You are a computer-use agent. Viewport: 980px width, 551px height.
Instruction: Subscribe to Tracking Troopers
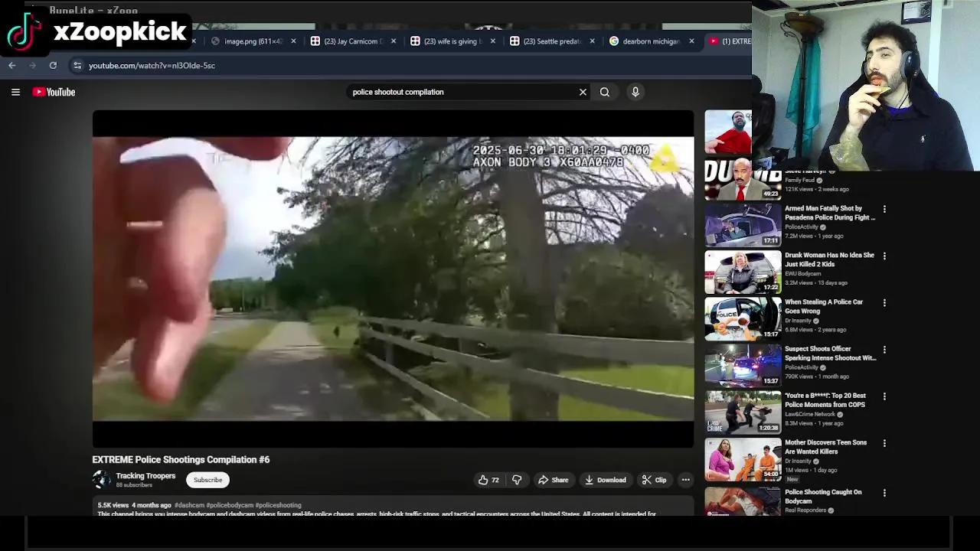tap(207, 480)
